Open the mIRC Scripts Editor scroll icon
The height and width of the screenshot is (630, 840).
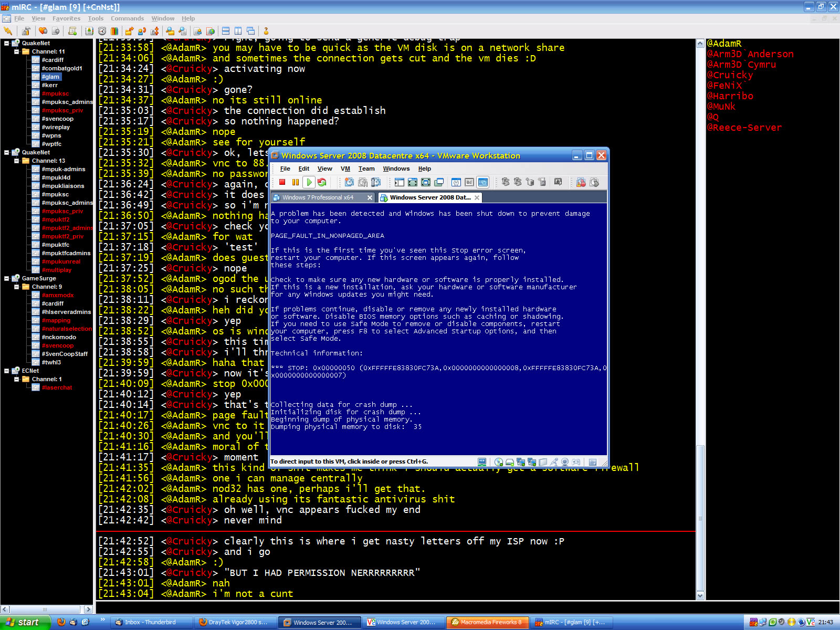pos(72,31)
